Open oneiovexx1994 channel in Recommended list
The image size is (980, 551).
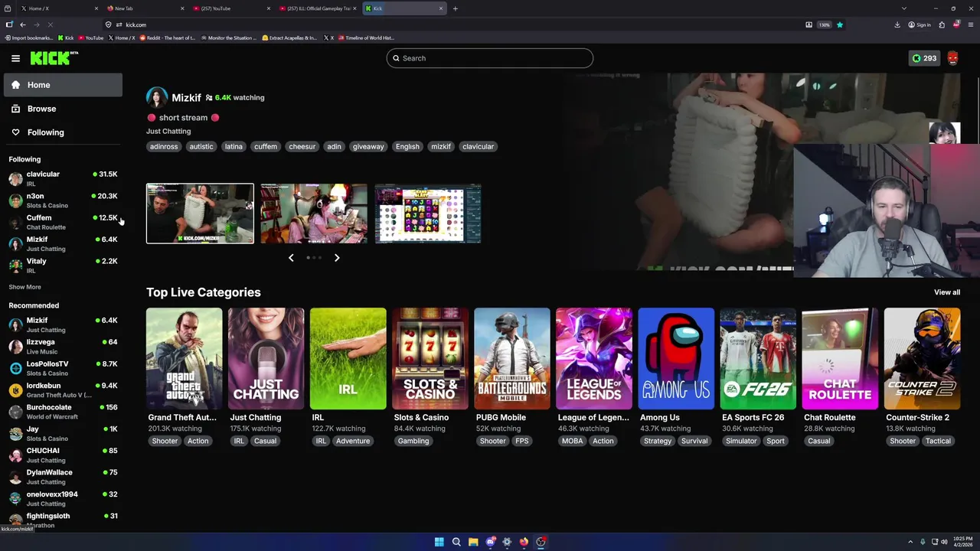[63, 498]
